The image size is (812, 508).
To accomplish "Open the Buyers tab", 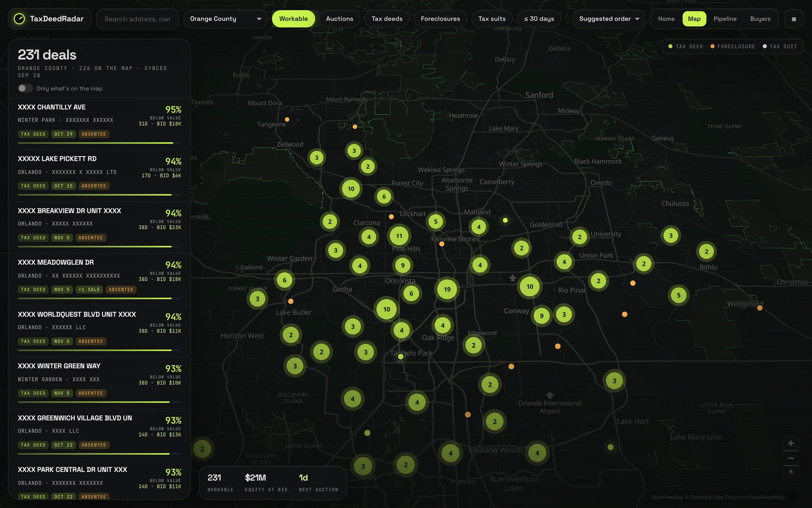I will [760, 19].
